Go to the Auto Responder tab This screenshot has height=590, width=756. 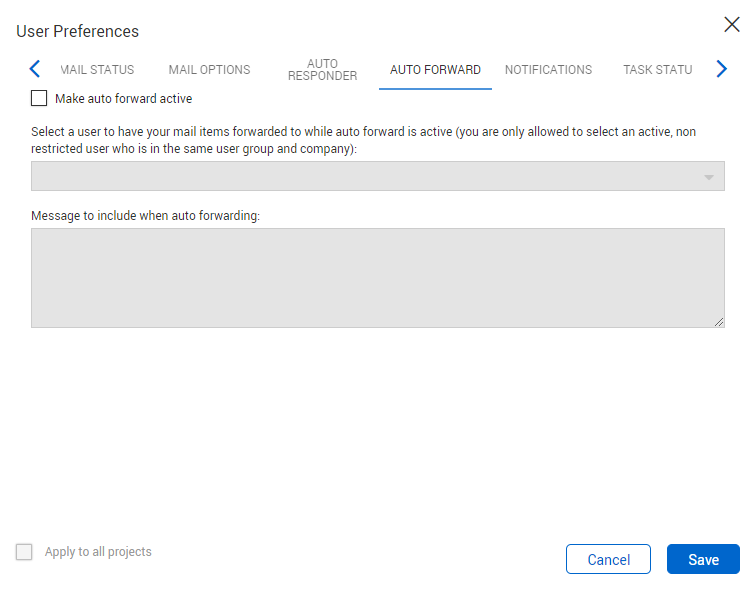(322, 70)
